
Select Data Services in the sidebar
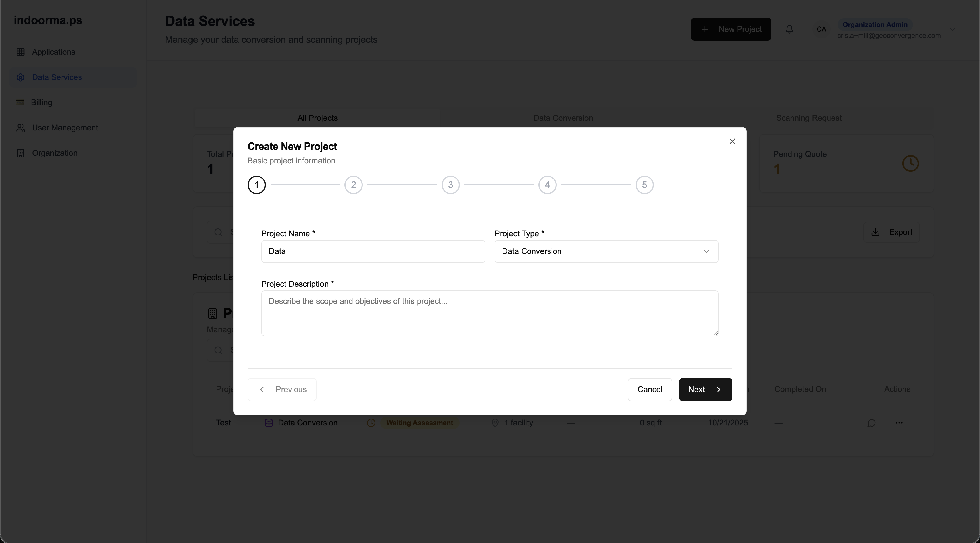pos(73,77)
